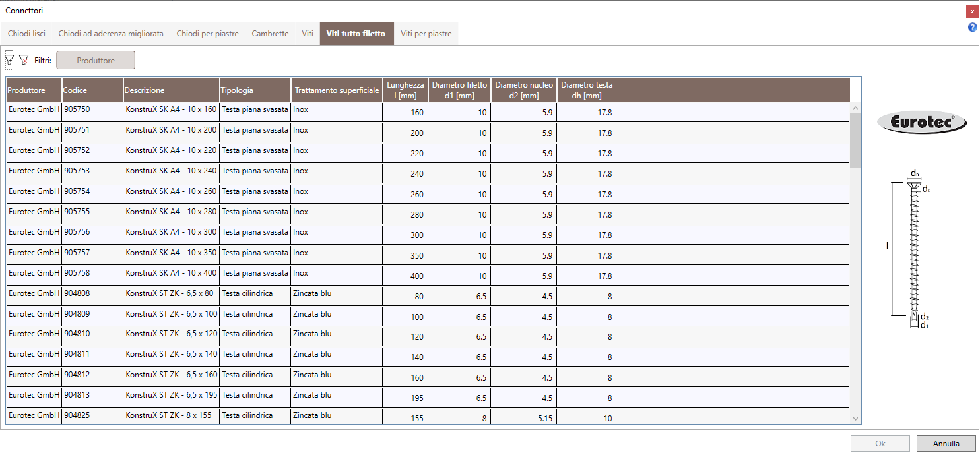Sort by the Produttore column header
Image resolution: width=980 pixels, height=457 pixels.
(34, 90)
